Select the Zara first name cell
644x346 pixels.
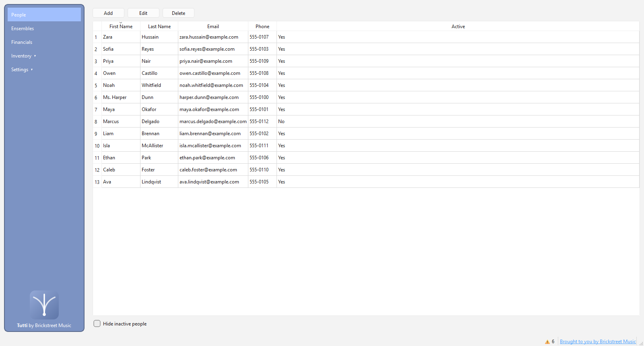121,37
